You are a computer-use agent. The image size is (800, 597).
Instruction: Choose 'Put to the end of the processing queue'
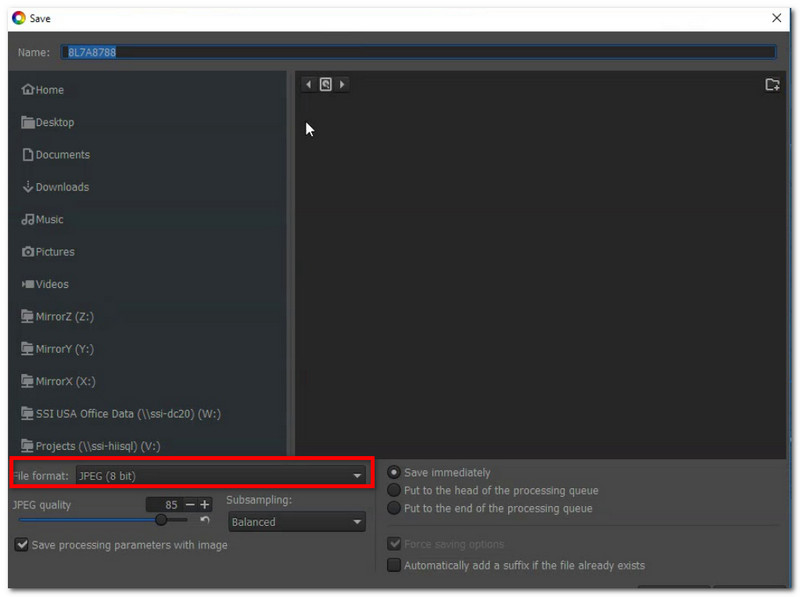pyautogui.click(x=394, y=508)
